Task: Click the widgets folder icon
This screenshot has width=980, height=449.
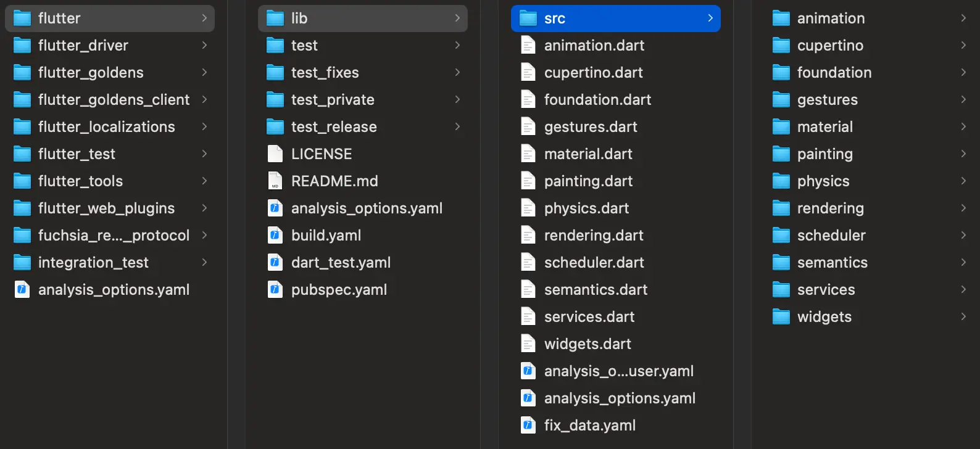Action: point(781,317)
